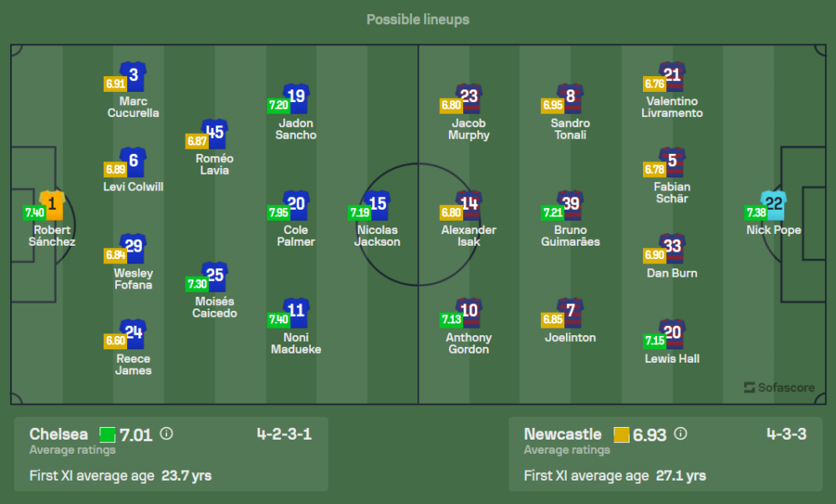Open the Chelsea team name link
836x504 pixels.
coord(59,434)
